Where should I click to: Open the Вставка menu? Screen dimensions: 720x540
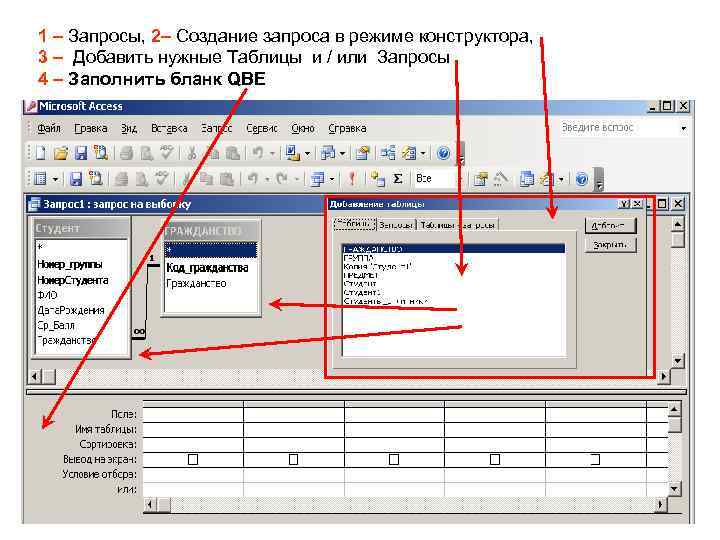tap(169, 128)
